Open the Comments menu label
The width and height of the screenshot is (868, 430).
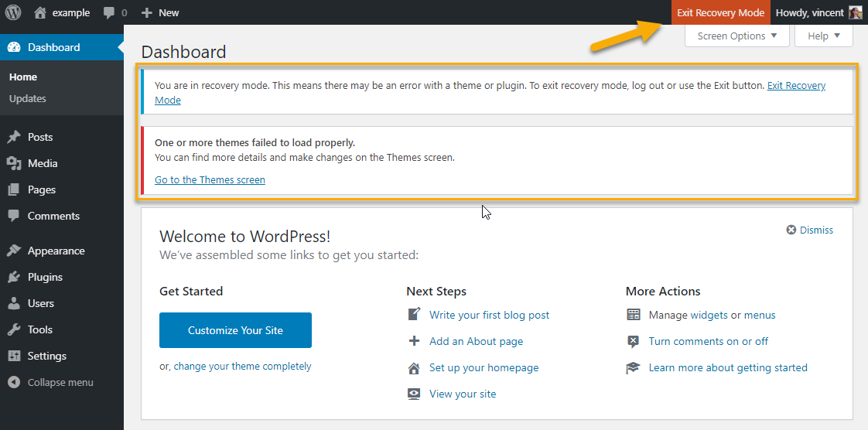click(53, 216)
